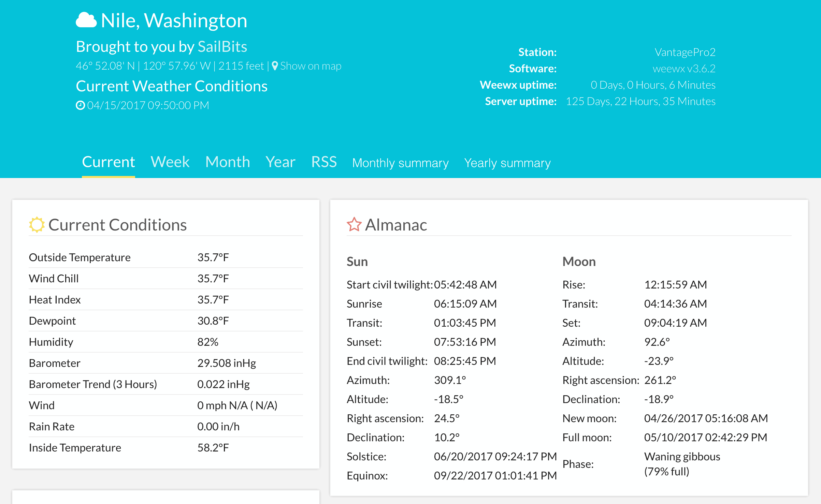Image resolution: width=821 pixels, height=504 pixels.
Task: Click the Current Conditions heading
Action: click(x=117, y=225)
